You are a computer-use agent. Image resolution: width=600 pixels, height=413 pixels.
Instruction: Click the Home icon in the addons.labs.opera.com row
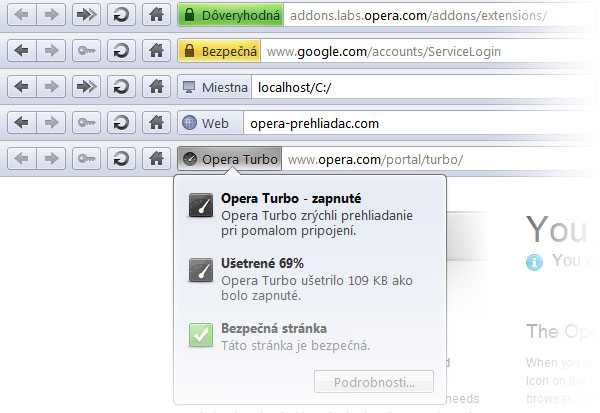(157, 15)
